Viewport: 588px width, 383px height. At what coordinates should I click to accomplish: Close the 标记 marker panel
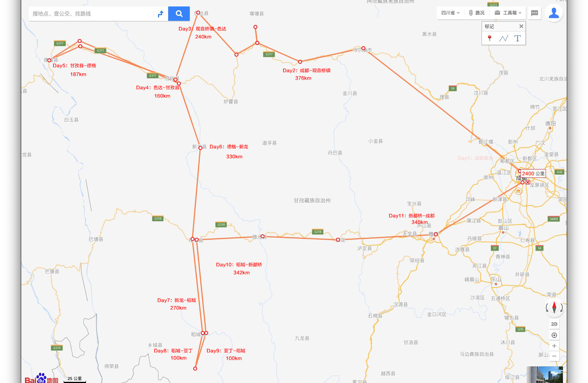(521, 26)
